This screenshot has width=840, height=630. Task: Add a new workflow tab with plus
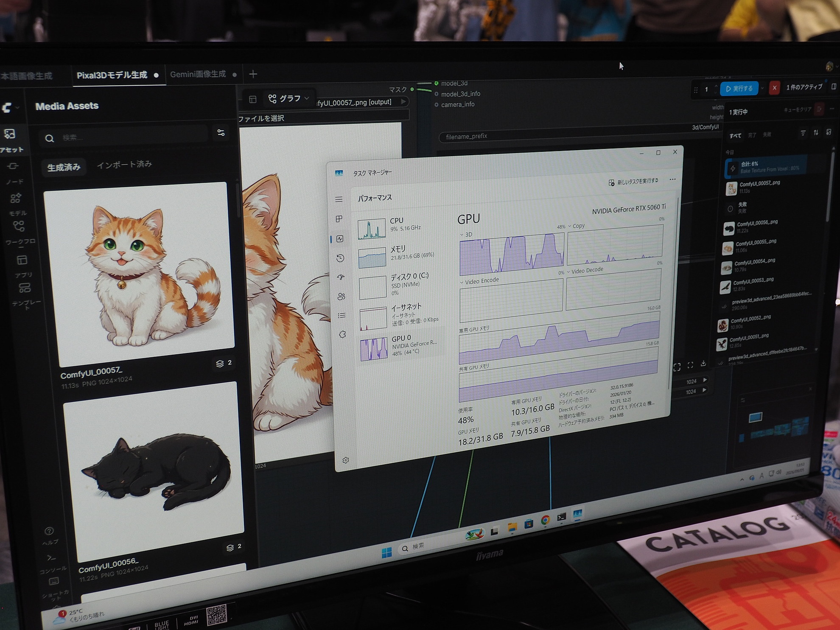(x=253, y=74)
